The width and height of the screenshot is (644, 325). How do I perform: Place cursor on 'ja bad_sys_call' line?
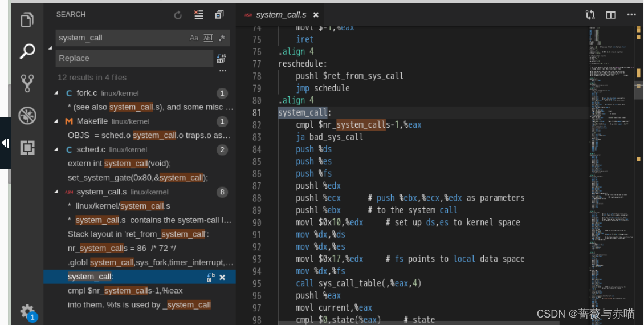329,137
